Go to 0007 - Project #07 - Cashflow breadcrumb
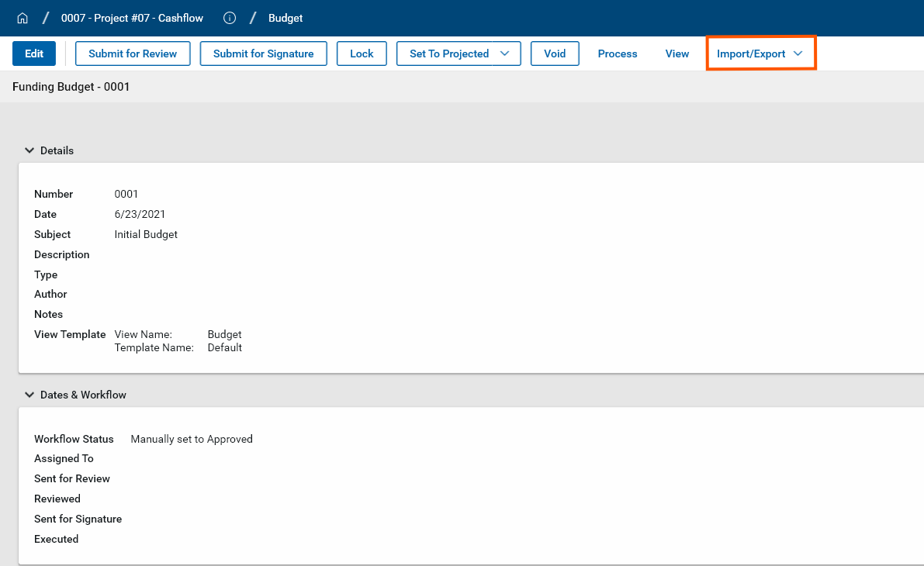This screenshot has width=924, height=566. tap(132, 18)
